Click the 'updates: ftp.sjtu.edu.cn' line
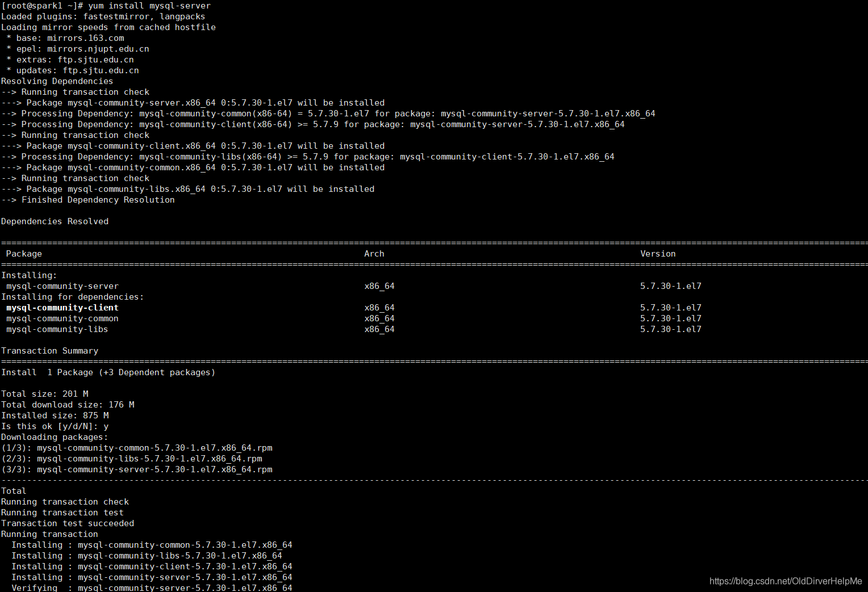 pos(73,70)
